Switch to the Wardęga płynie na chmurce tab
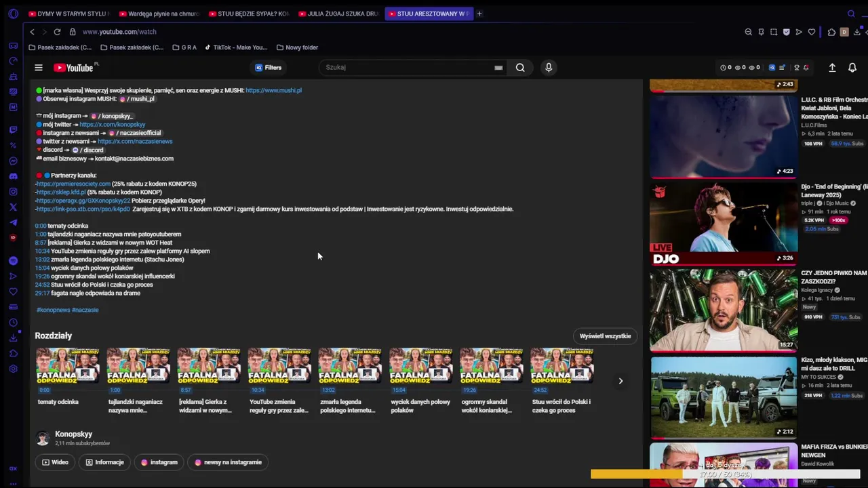This screenshot has width=868, height=488. [x=158, y=14]
